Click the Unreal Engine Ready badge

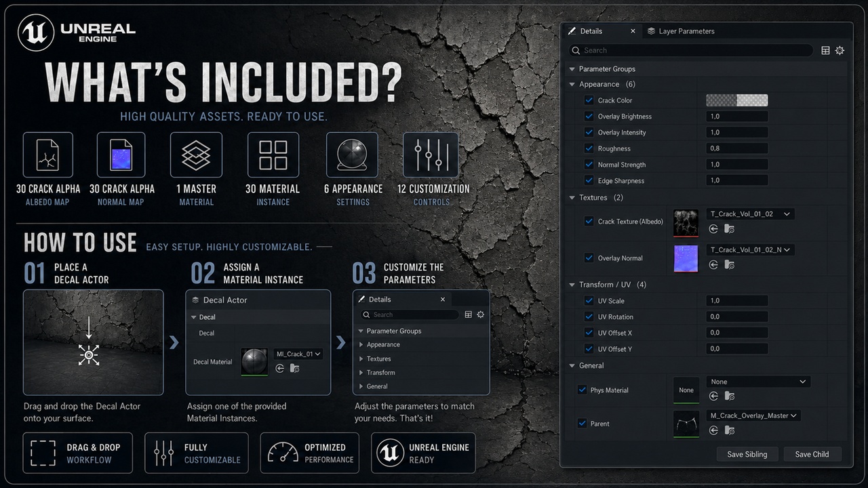[x=423, y=453]
